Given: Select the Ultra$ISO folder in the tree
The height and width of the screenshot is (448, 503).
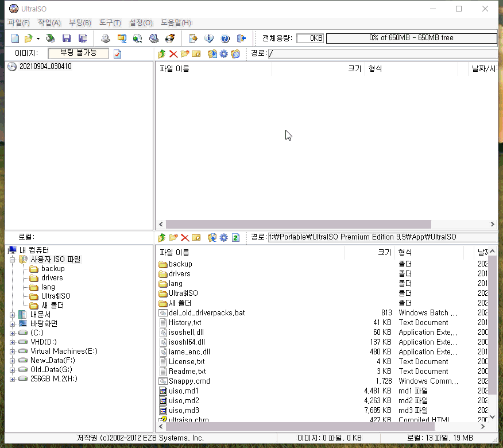Looking at the screenshot, I should pos(56,296).
